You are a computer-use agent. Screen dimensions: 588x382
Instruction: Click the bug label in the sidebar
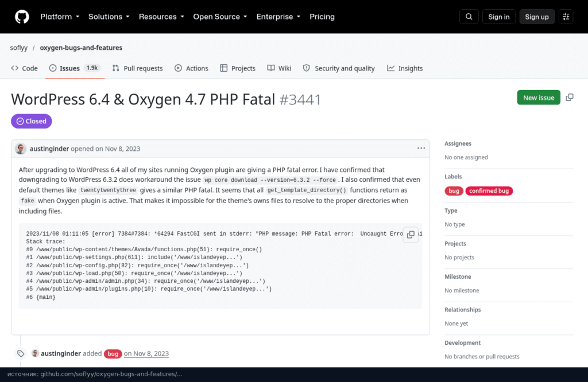(x=454, y=191)
